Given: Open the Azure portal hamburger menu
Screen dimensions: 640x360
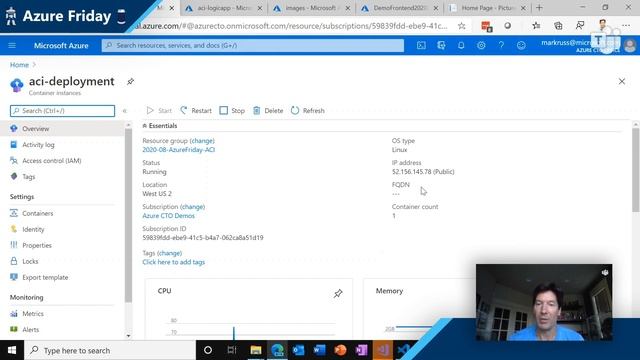Looking at the screenshot, I should pos(12,45).
